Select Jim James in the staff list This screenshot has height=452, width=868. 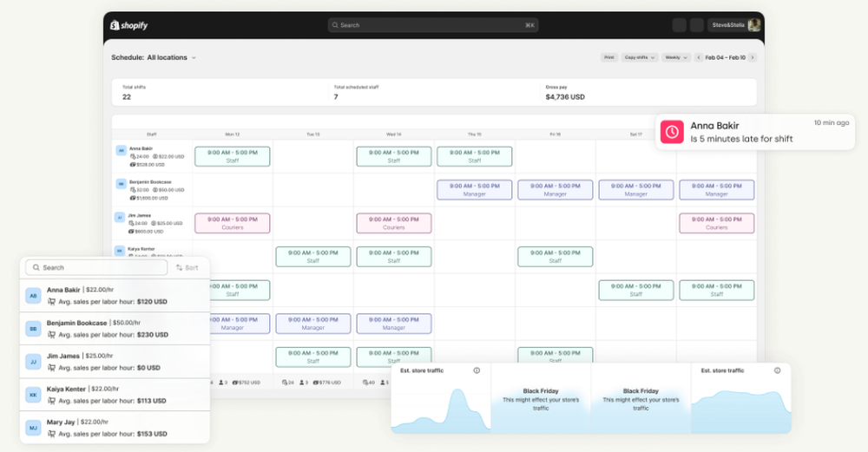[115, 362]
